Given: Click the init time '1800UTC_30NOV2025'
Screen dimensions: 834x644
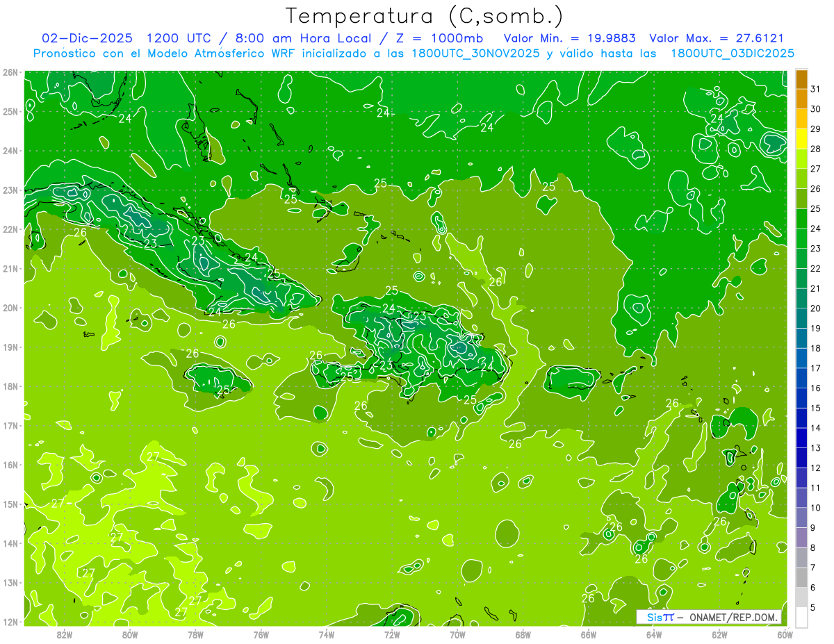Looking at the screenshot, I should pyautogui.click(x=475, y=53).
